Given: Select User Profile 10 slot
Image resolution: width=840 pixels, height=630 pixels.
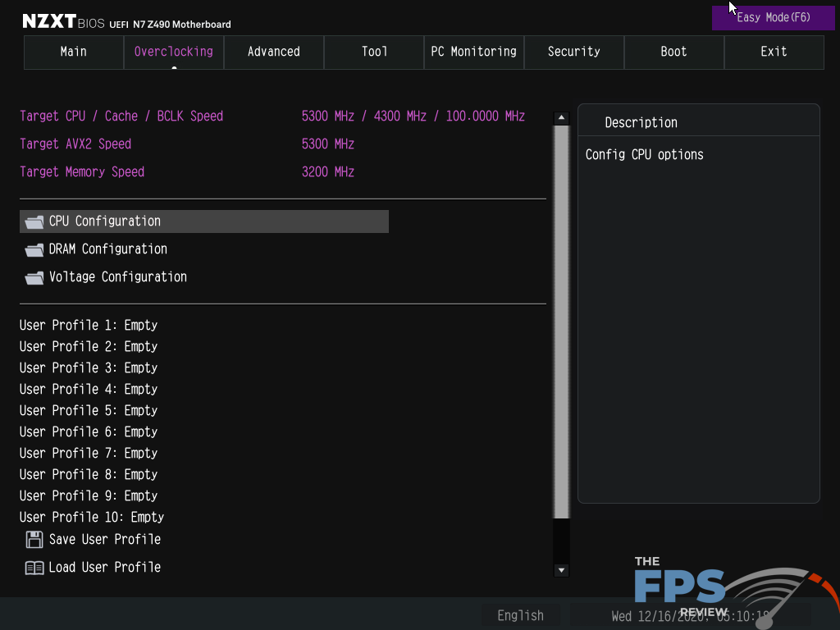Looking at the screenshot, I should tap(91, 517).
